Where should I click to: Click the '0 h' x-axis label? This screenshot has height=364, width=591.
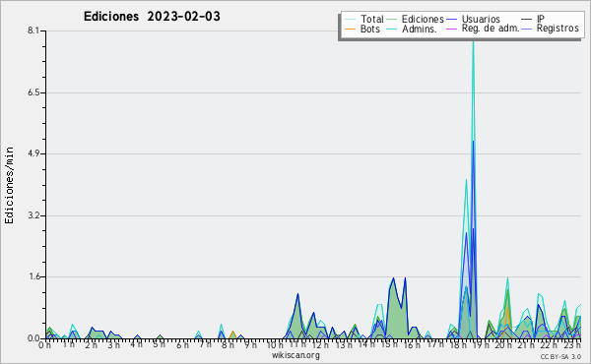[x=44, y=344]
